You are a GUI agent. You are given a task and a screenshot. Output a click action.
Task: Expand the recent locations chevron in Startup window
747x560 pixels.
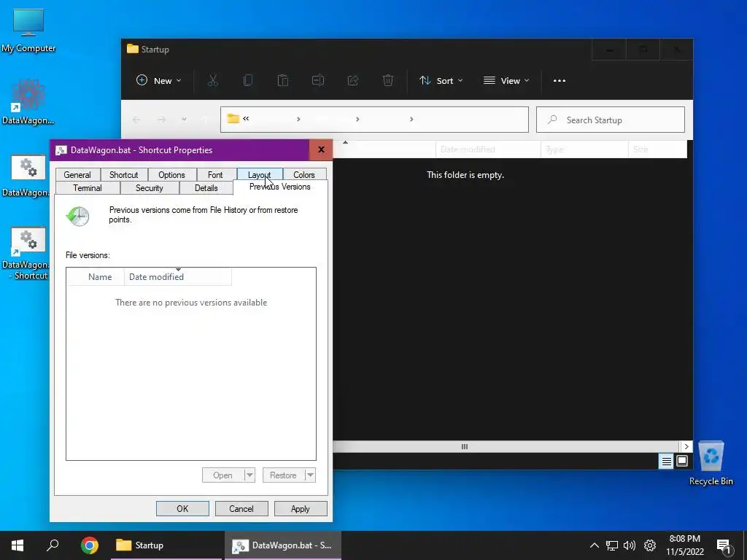pos(184,120)
